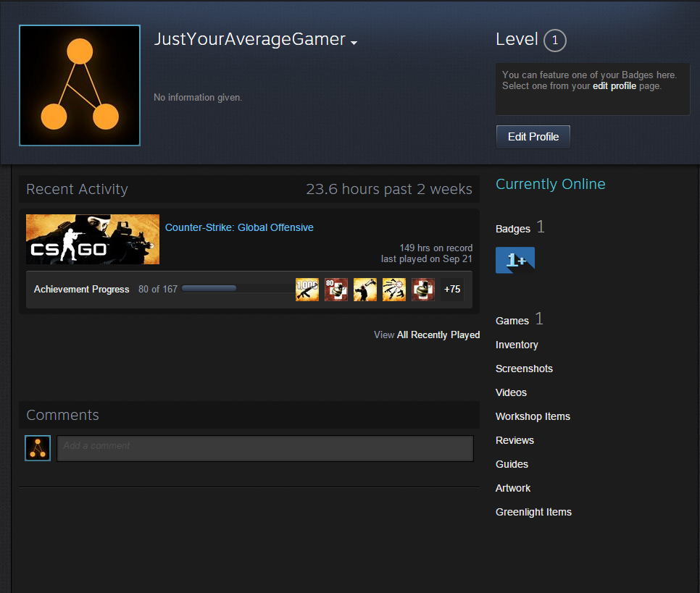This screenshot has width=700, height=593.
Task: Click the Comments section heading
Action: (x=62, y=415)
